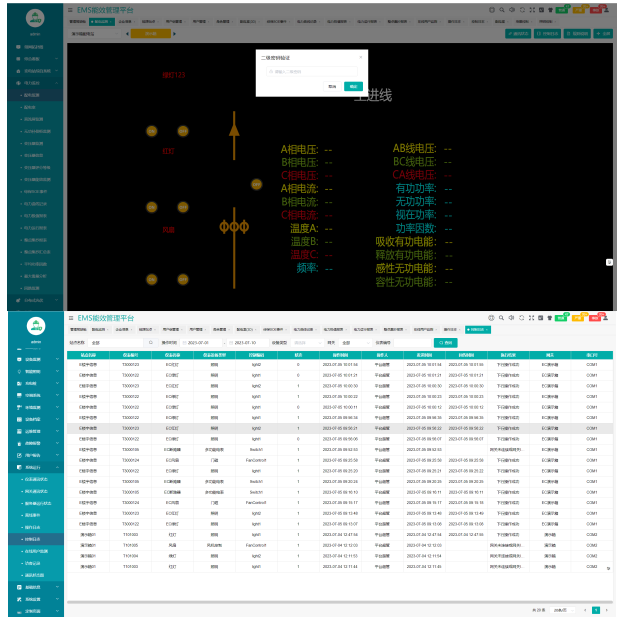Go to next page using pagination arrow

[x=606, y=609]
